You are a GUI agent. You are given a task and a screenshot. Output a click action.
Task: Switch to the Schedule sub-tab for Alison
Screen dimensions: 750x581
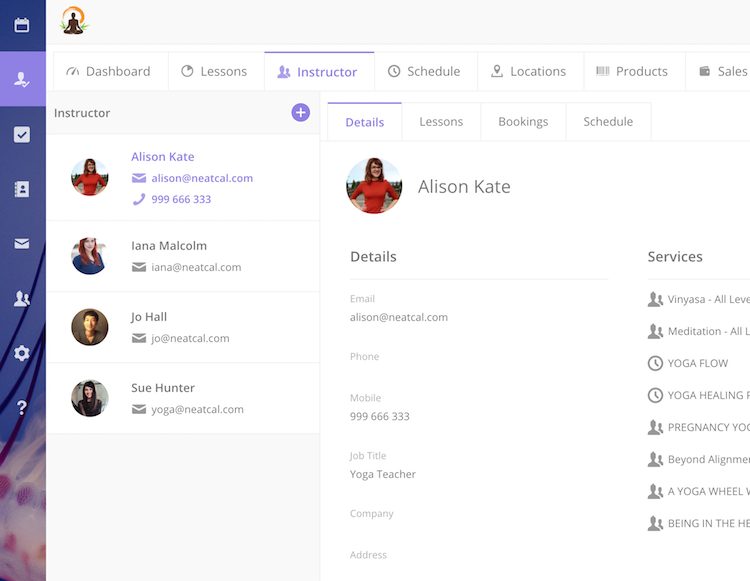(608, 122)
